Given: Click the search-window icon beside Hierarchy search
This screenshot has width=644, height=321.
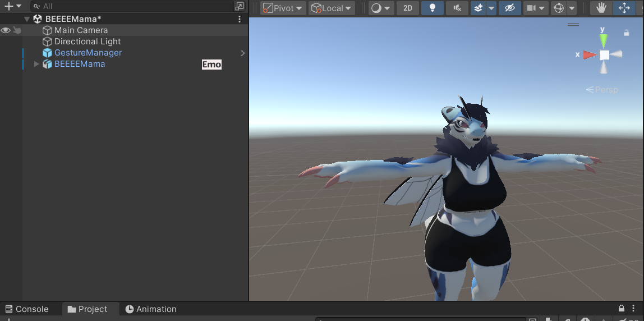Looking at the screenshot, I should (240, 6).
